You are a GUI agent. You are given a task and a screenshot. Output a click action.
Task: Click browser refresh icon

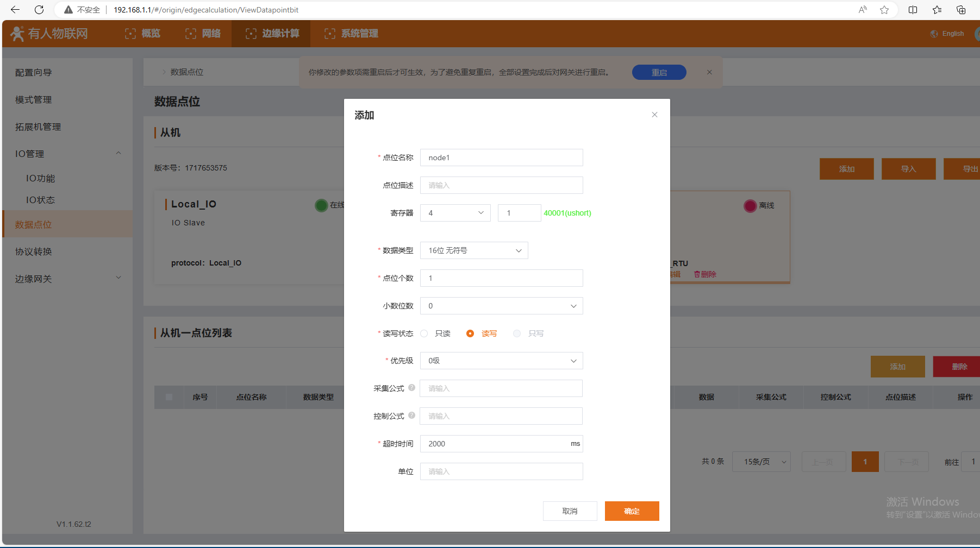(39, 10)
